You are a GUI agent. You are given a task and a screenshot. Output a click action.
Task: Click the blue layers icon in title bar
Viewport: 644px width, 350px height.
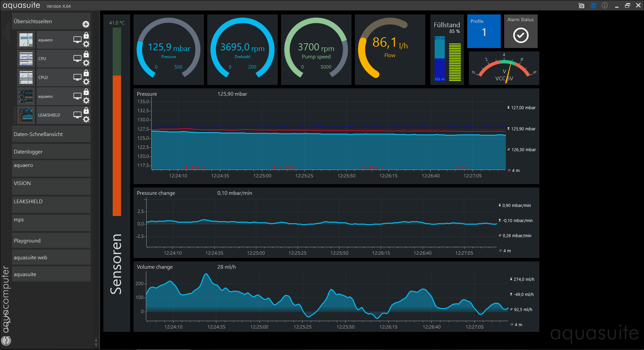(x=593, y=6)
